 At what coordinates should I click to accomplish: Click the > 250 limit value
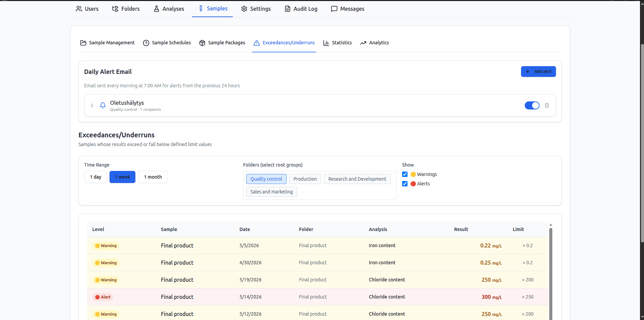[527, 297]
